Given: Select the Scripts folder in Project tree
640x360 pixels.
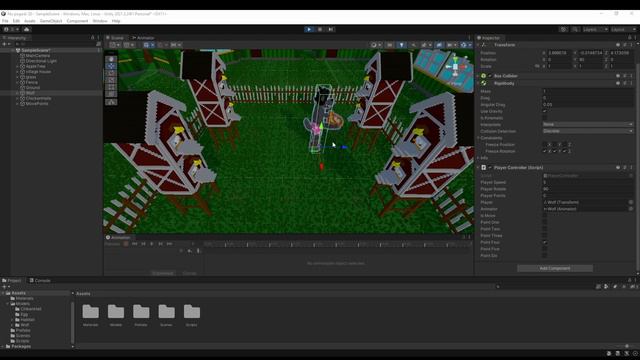Looking at the screenshot, I should click(x=22, y=341).
